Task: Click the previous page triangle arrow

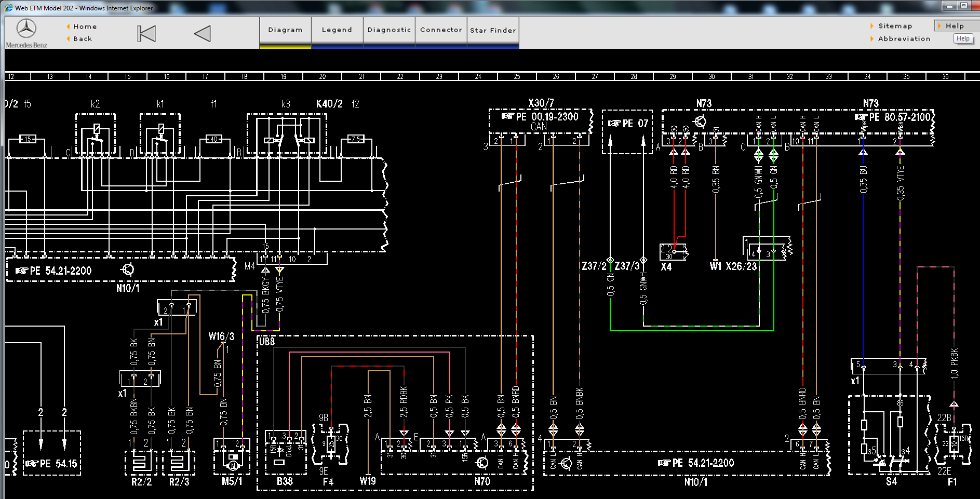Action: 202,34
